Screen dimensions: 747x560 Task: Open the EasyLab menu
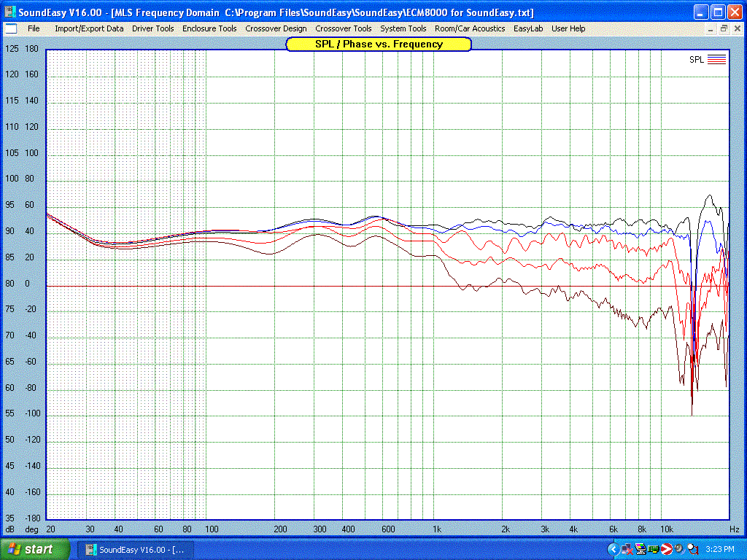[x=528, y=28]
